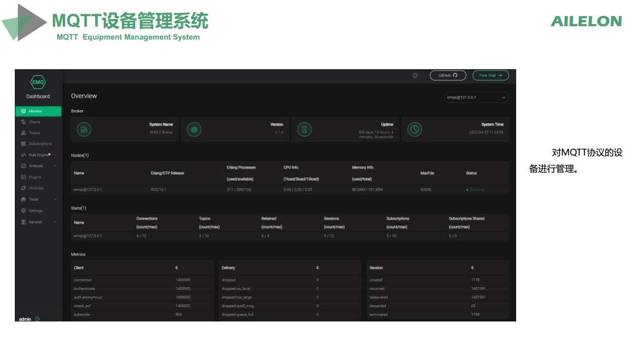Click the dropped.queue_full metric row
The height and width of the screenshot is (362, 644).
[x=290, y=314]
